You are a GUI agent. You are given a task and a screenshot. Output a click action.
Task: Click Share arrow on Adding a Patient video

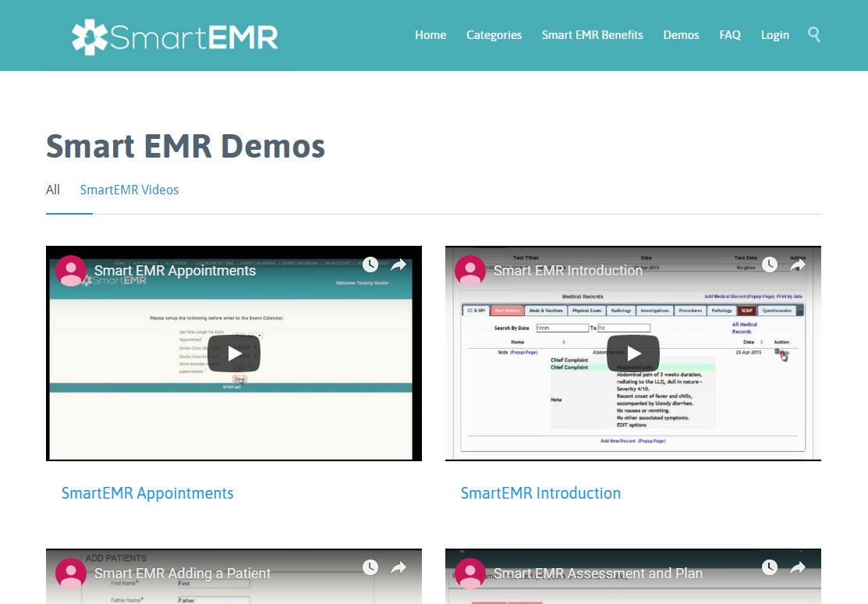coord(399,567)
